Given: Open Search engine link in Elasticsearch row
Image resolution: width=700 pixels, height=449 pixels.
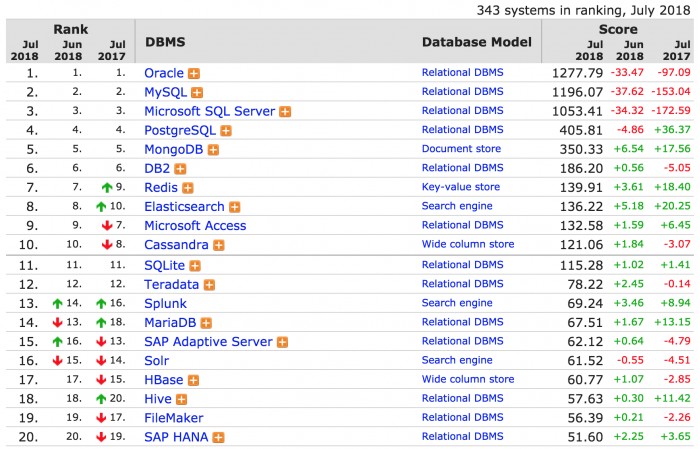Looking at the screenshot, I should [457, 206].
